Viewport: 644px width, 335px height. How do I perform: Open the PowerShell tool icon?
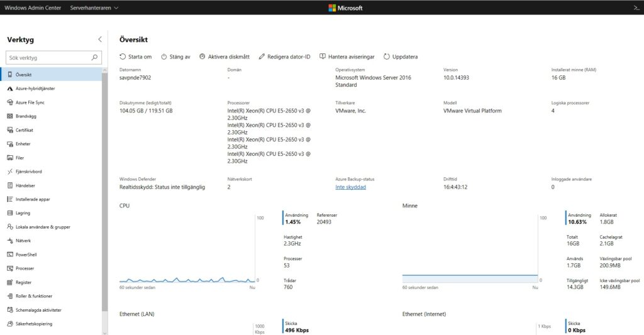point(10,255)
